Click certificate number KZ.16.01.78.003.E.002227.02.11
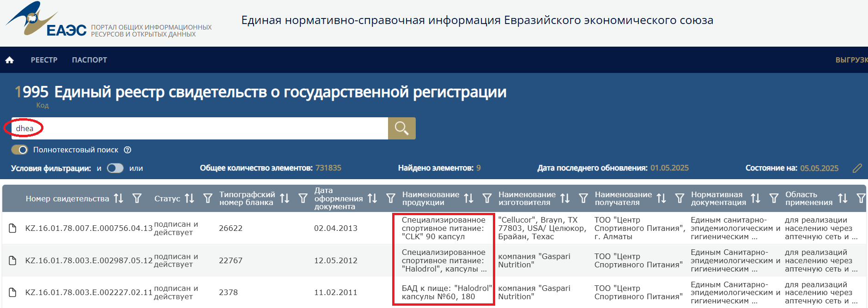 pyautogui.click(x=89, y=292)
